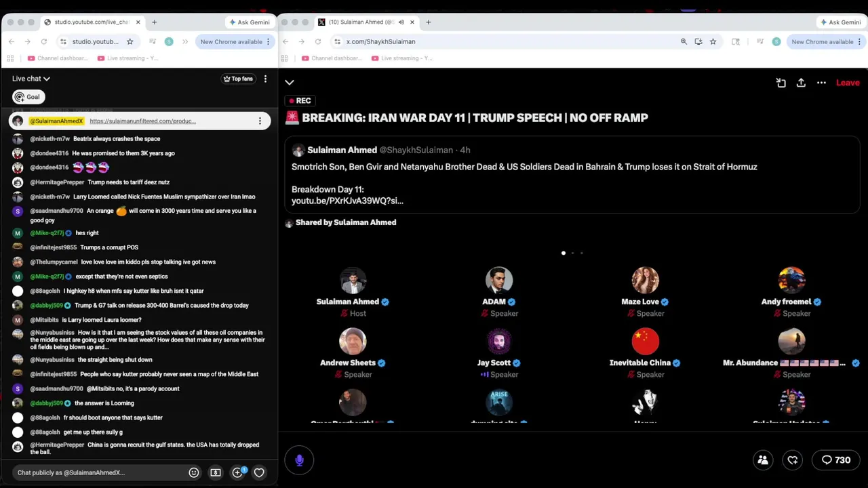Viewport: 868px width, 488px height.
Task: Click Andrew Sheets speaker avatar
Action: tap(353, 341)
